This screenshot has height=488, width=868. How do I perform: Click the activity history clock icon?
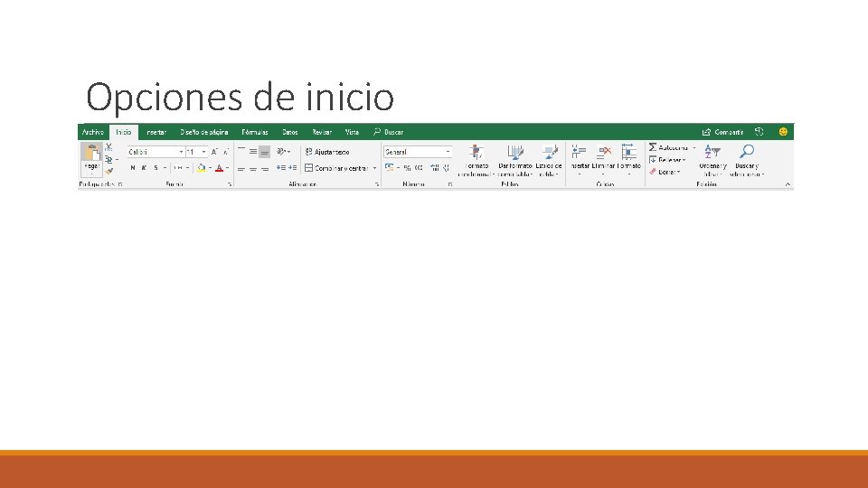point(759,132)
